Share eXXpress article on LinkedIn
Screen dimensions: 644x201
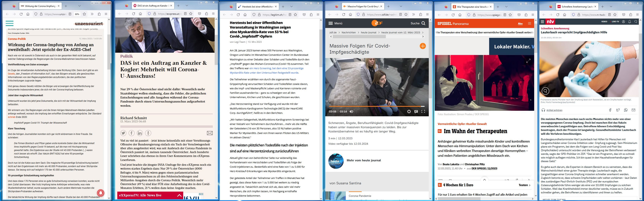pyautogui.click(x=140, y=133)
